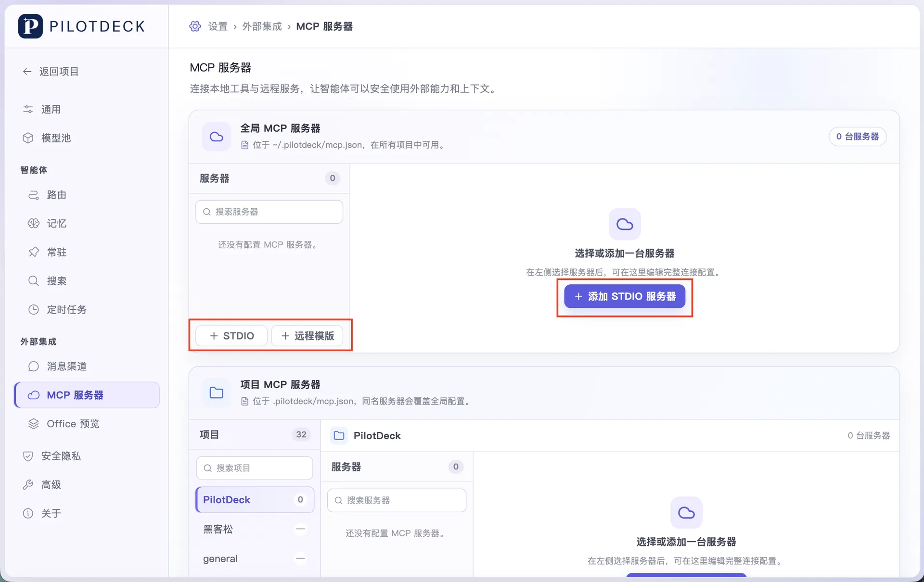Screen dimensions: 924x582
Task: Click the 定时任务 clock icon
Action: (x=34, y=310)
